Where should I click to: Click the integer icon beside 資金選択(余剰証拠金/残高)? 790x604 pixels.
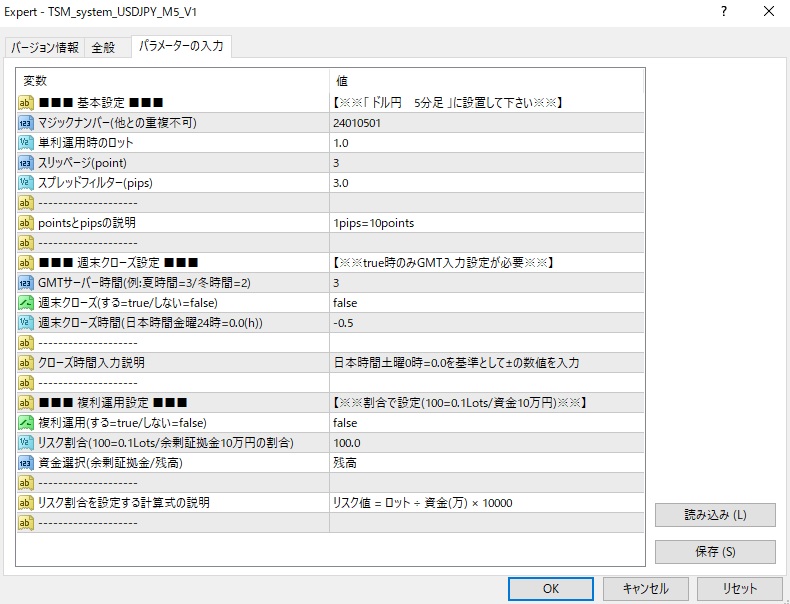pyautogui.click(x=25, y=463)
